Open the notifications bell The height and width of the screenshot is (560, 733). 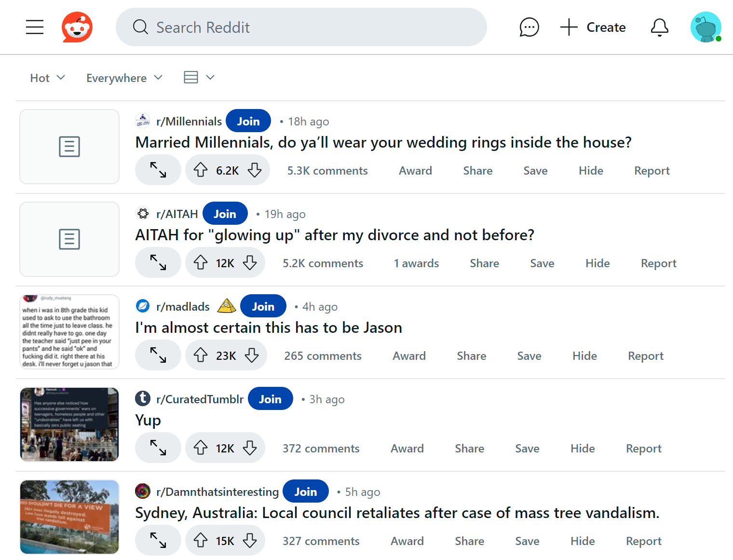click(x=659, y=27)
